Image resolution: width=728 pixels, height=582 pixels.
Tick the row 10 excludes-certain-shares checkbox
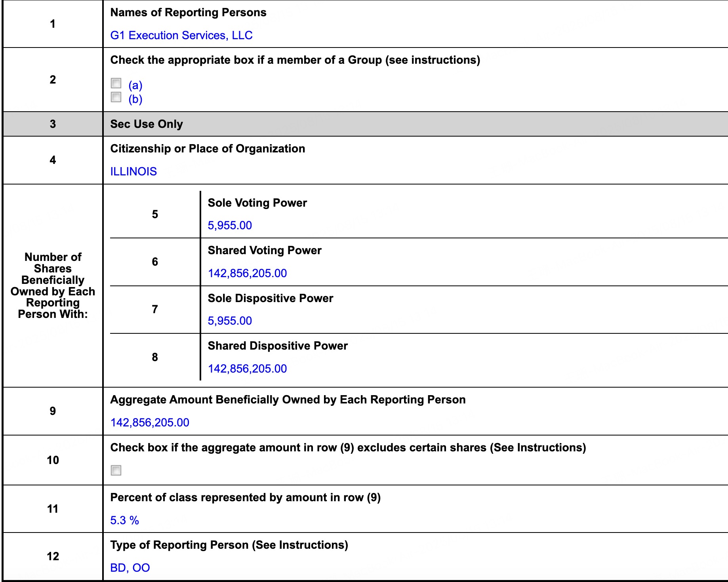click(116, 470)
